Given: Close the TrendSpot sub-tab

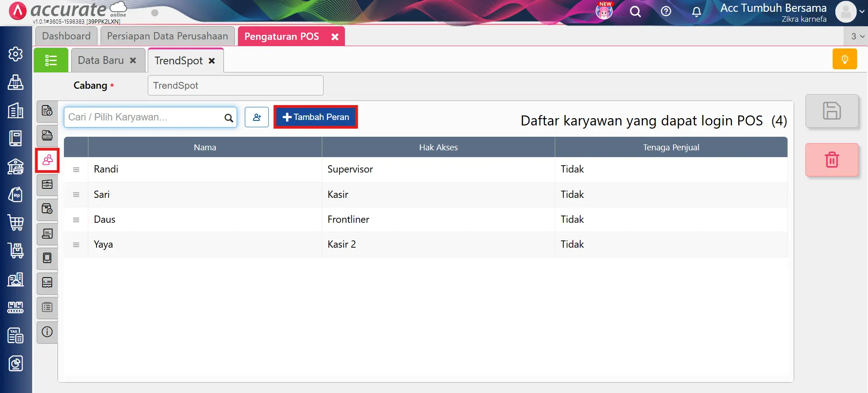Looking at the screenshot, I should point(212,61).
